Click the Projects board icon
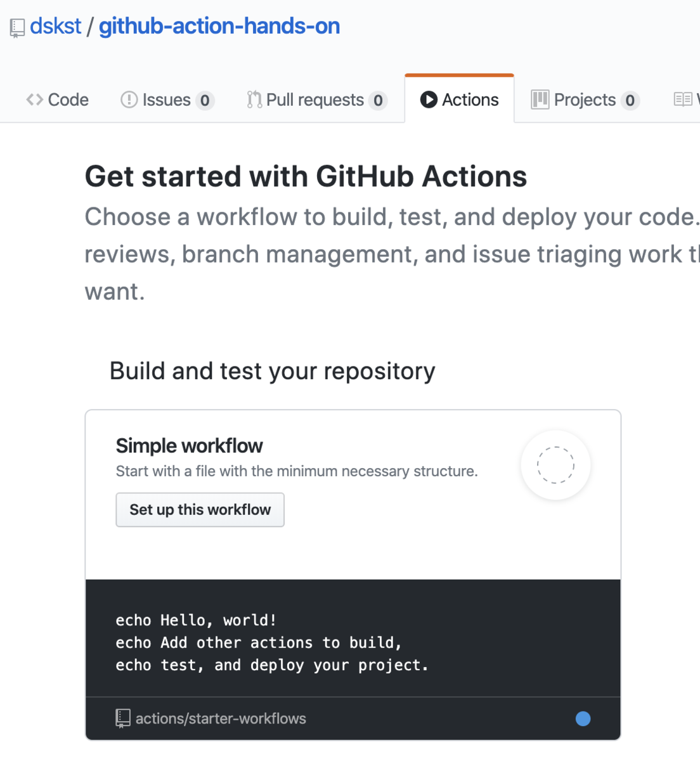This screenshot has width=700, height=761. 540,100
